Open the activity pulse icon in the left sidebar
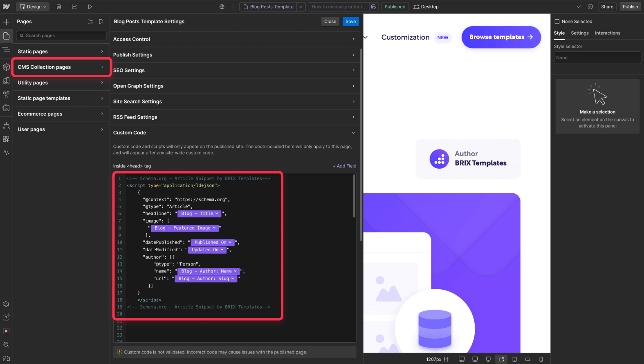 coord(6,152)
